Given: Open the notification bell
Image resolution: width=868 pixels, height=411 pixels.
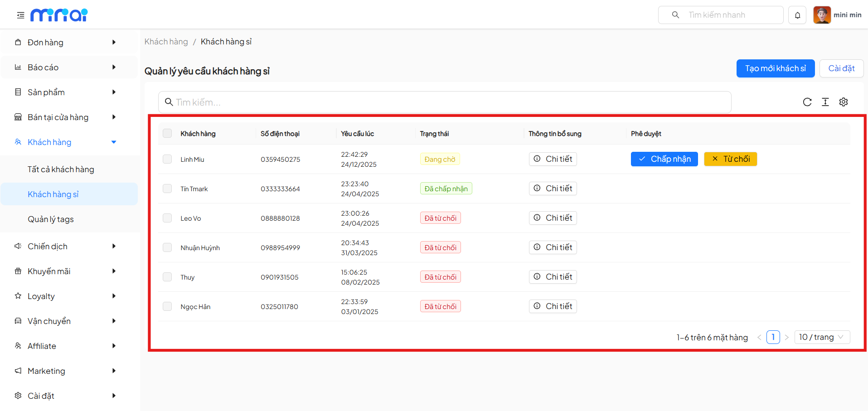Looking at the screenshot, I should click(x=797, y=15).
